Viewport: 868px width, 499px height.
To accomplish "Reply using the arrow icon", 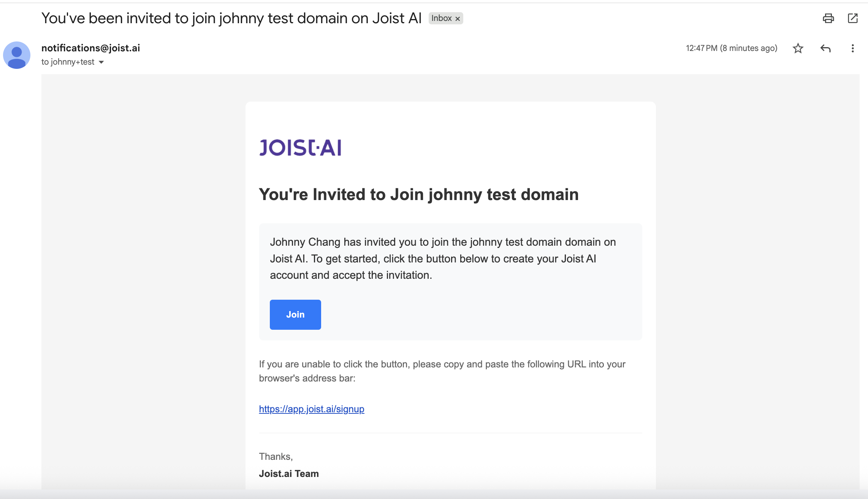I will tap(825, 48).
